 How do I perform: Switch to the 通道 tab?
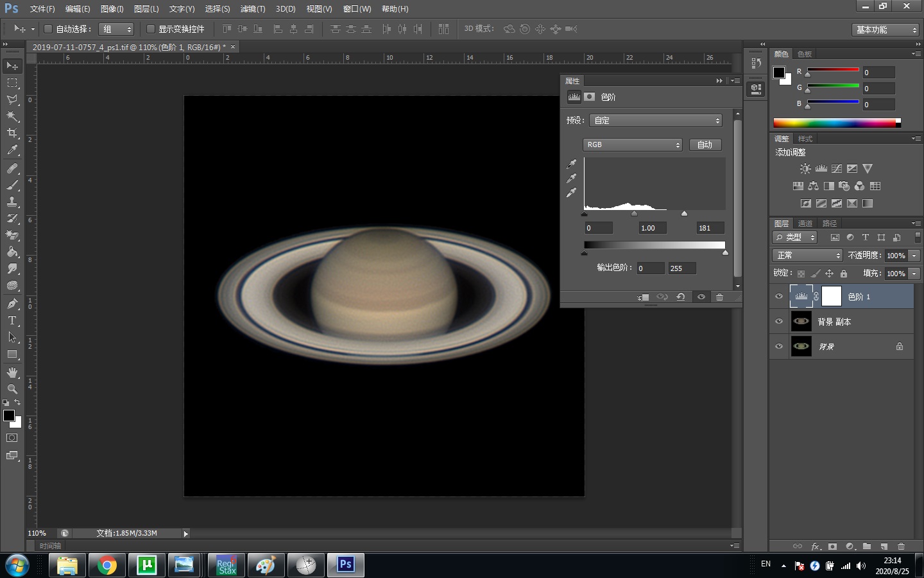[x=805, y=223]
